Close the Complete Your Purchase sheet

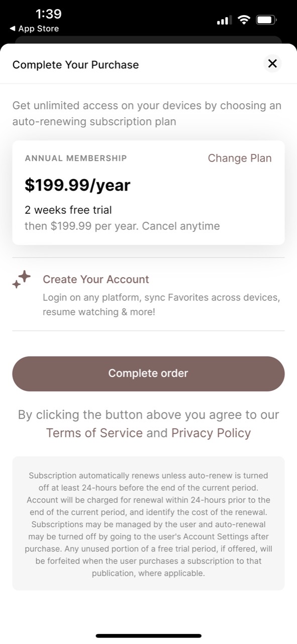click(272, 63)
